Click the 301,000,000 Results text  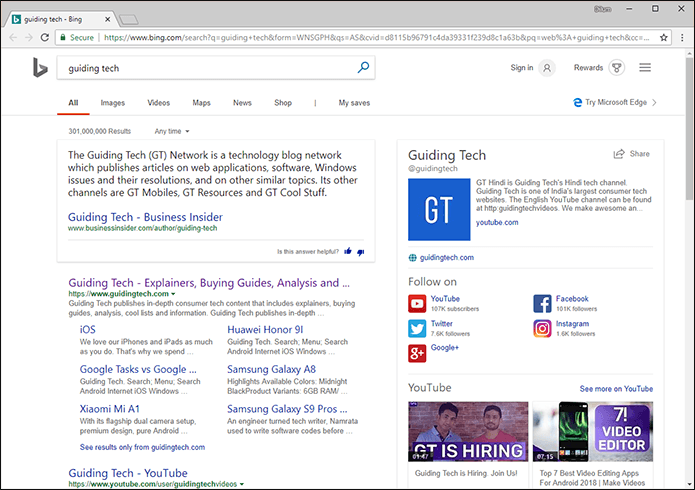pos(100,131)
